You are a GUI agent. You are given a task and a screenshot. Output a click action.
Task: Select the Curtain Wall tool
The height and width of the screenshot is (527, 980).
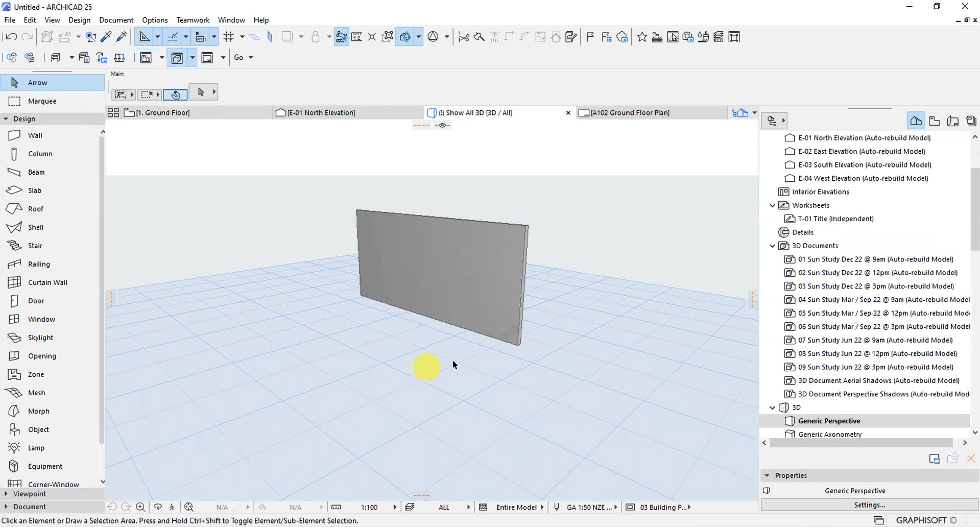(x=47, y=282)
